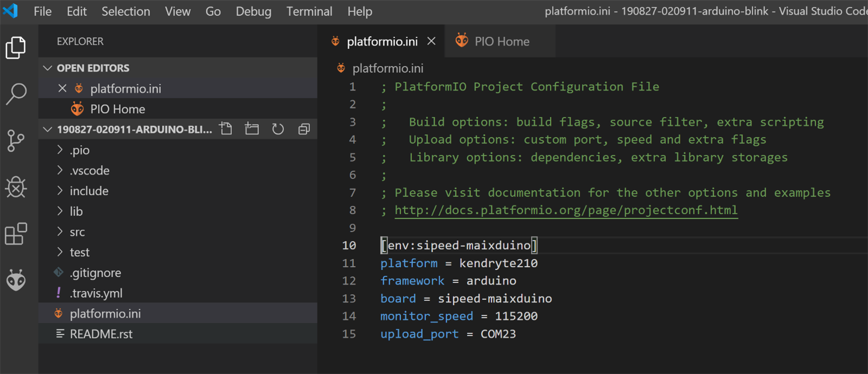This screenshot has height=374, width=868.
Task: Refresh the explorer file tree
Action: pos(278,129)
